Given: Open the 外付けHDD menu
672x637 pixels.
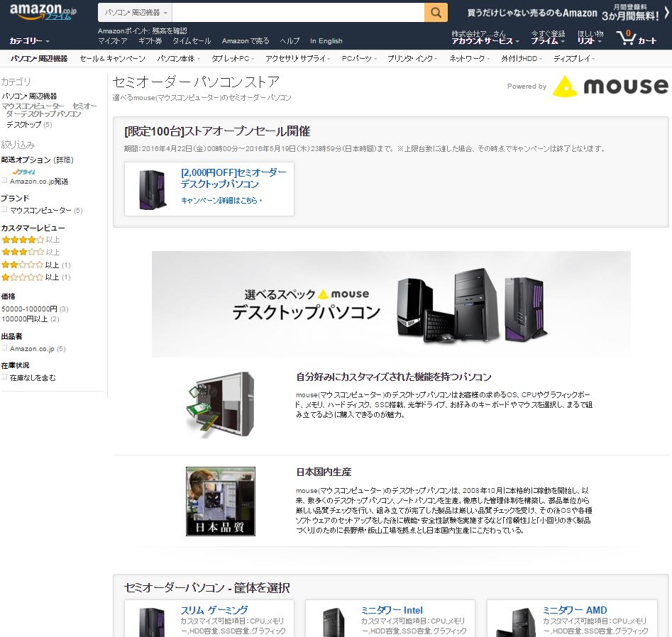Looking at the screenshot, I should [522, 59].
